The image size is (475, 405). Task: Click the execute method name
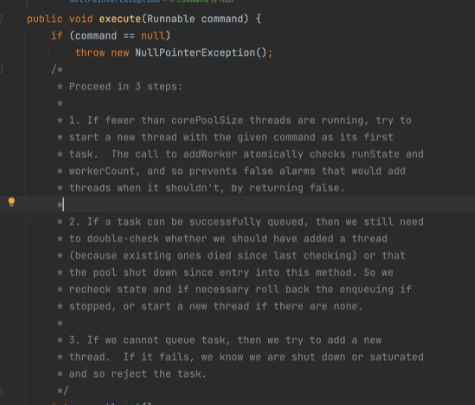coord(120,19)
